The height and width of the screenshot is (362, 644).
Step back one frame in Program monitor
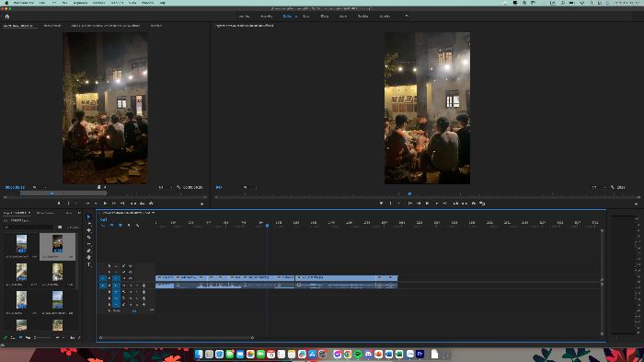(419, 204)
